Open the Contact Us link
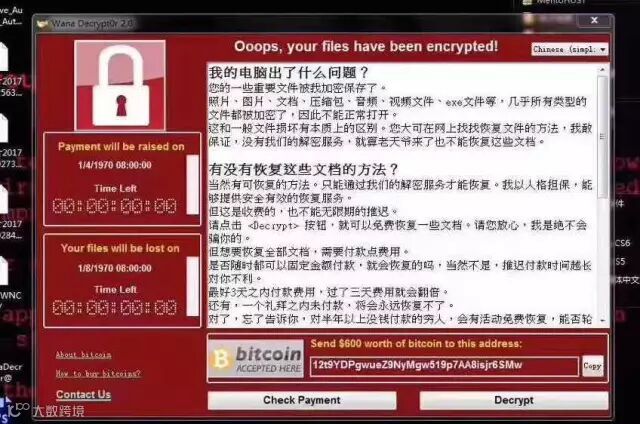The image size is (640, 424). (x=83, y=395)
